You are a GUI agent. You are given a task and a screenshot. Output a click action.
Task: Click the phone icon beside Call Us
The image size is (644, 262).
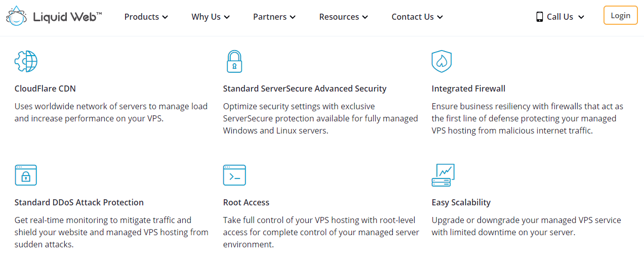point(540,17)
